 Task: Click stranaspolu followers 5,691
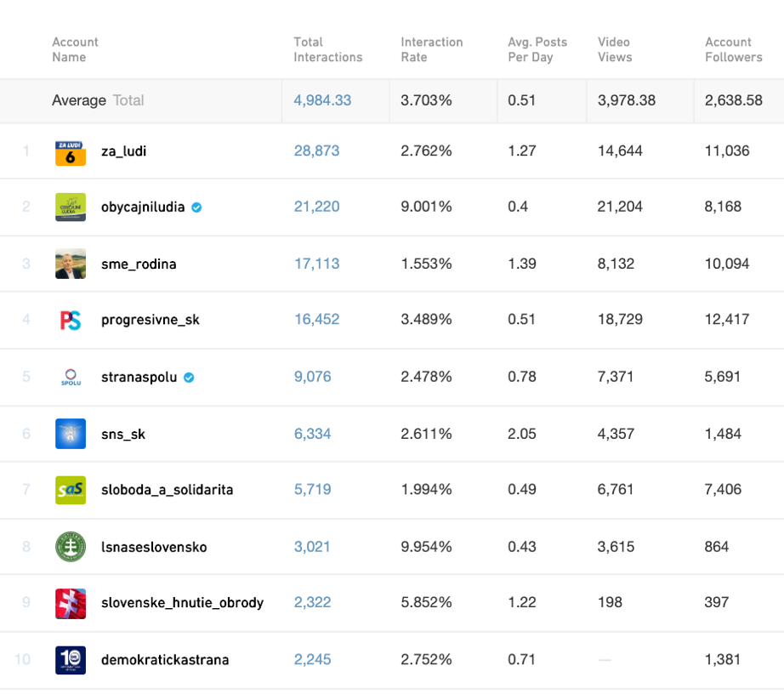click(723, 377)
